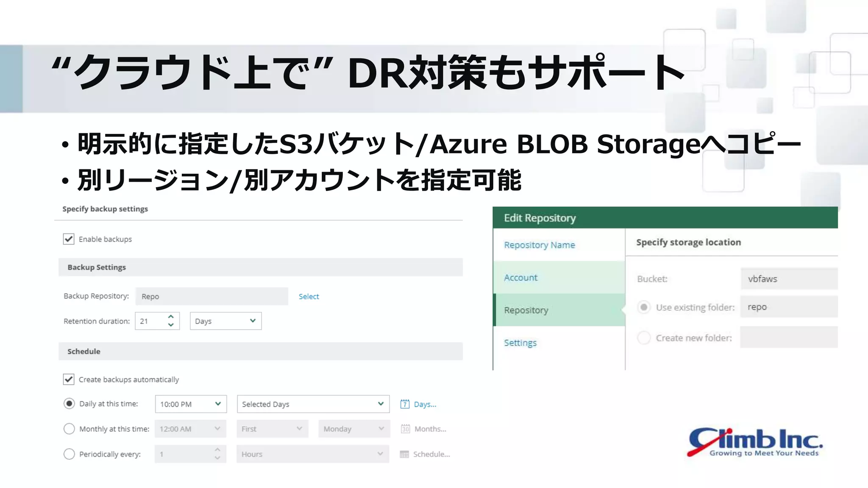Open the Schedule... link
The image size is (868, 488).
pyautogui.click(x=431, y=454)
